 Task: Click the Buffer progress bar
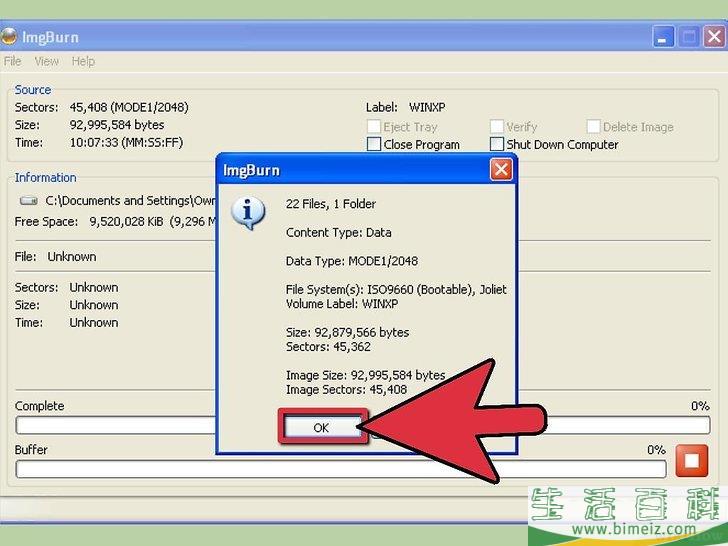pos(341,469)
